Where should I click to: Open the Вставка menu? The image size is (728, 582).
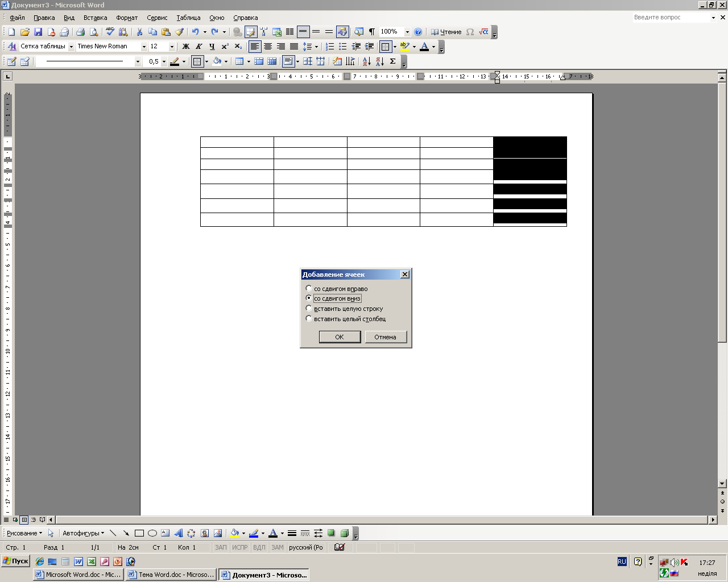(96, 18)
